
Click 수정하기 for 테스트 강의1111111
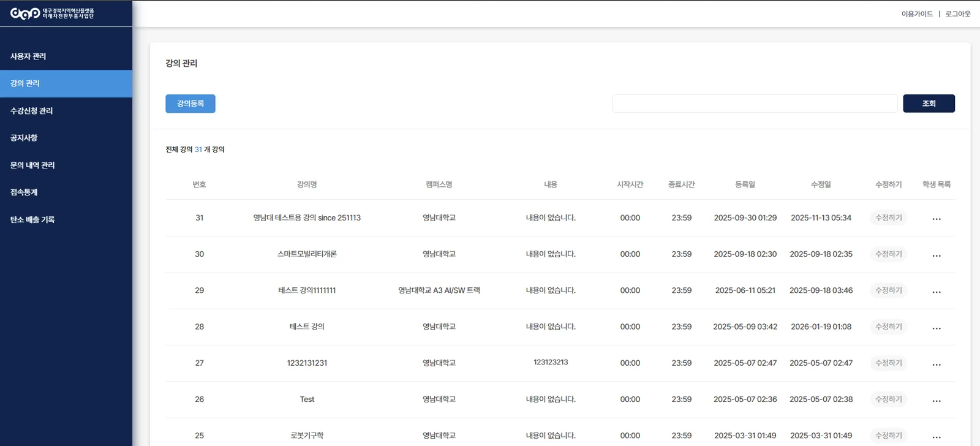click(x=889, y=290)
